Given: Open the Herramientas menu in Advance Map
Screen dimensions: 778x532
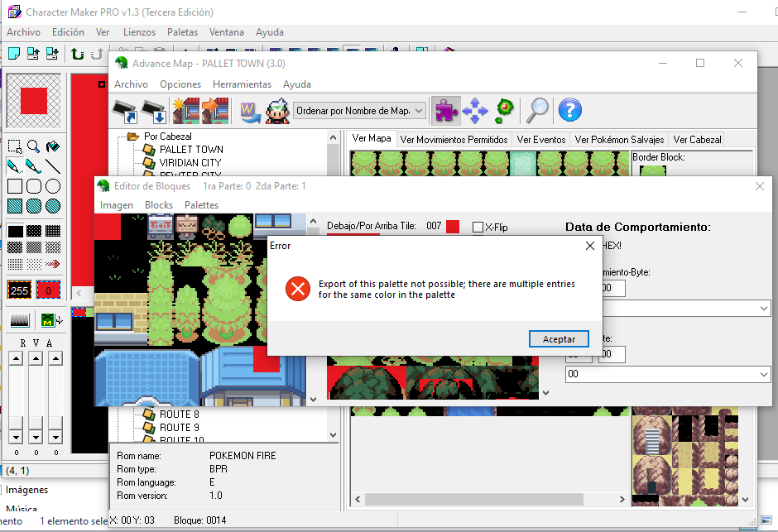Looking at the screenshot, I should (x=242, y=84).
